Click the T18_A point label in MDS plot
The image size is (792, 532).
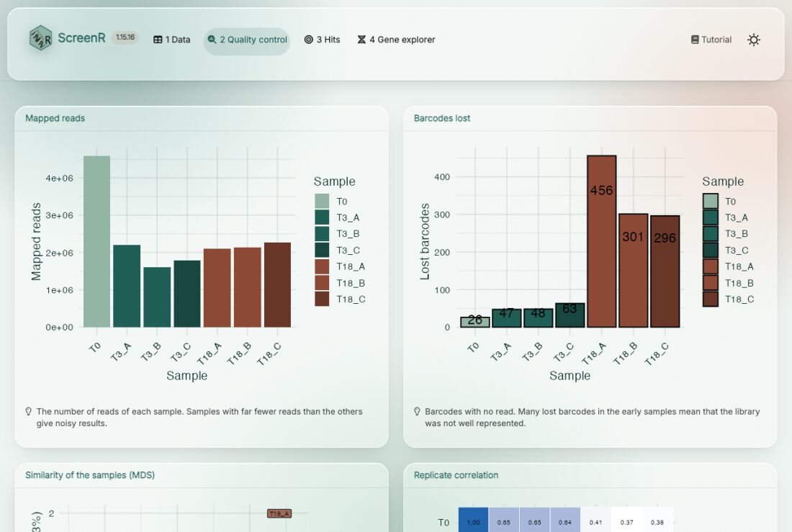279,514
